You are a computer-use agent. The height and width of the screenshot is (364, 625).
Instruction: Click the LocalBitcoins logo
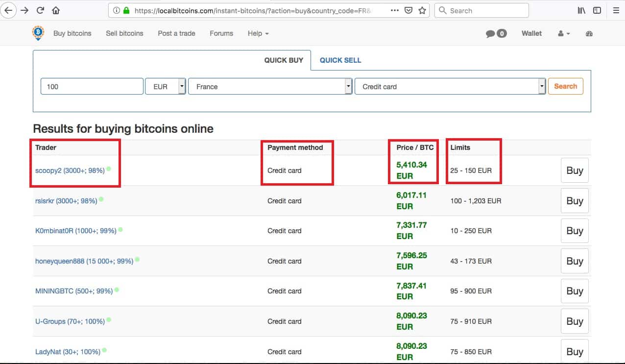click(38, 33)
